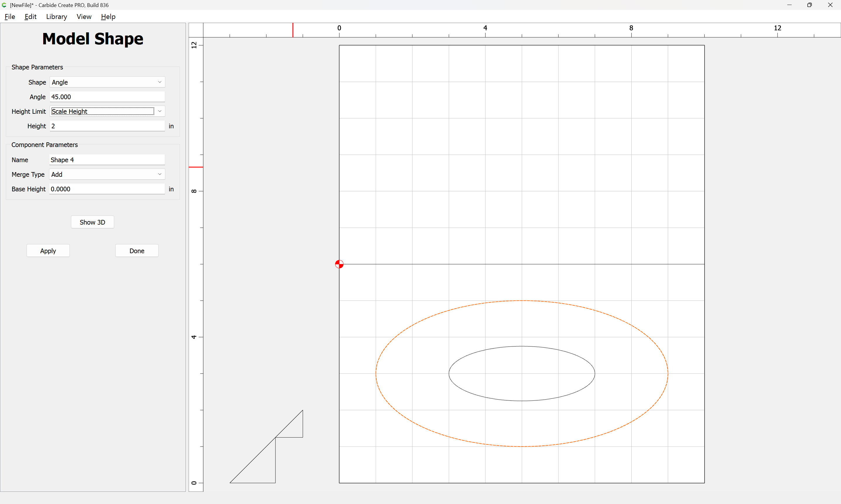Click the Base Height input field

tap(107, 189)
